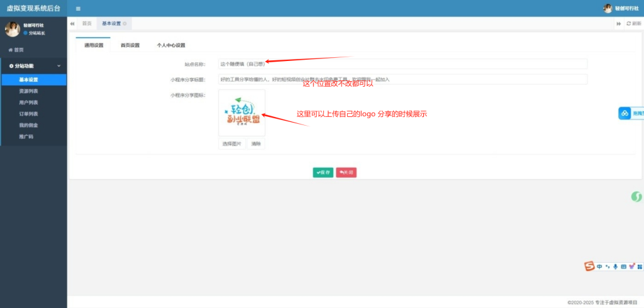The width and height of the screenshot is (644, 308).
Task: Click the Sogou input method S logo
Action: [x=589, y=266]
